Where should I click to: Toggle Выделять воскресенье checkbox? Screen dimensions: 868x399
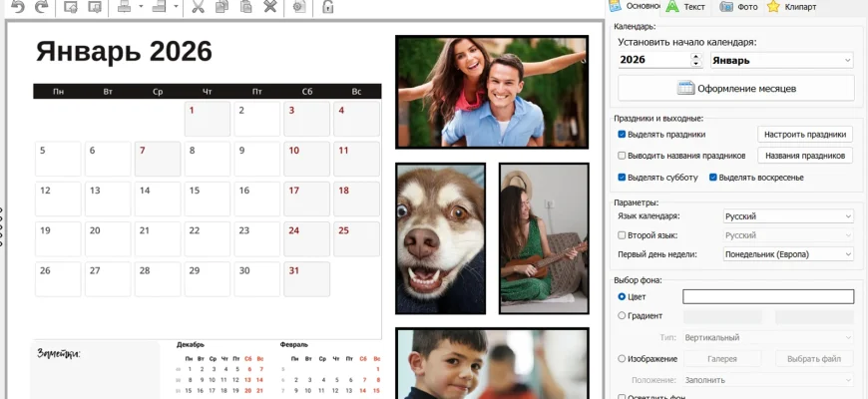click(x=713, y=178)
